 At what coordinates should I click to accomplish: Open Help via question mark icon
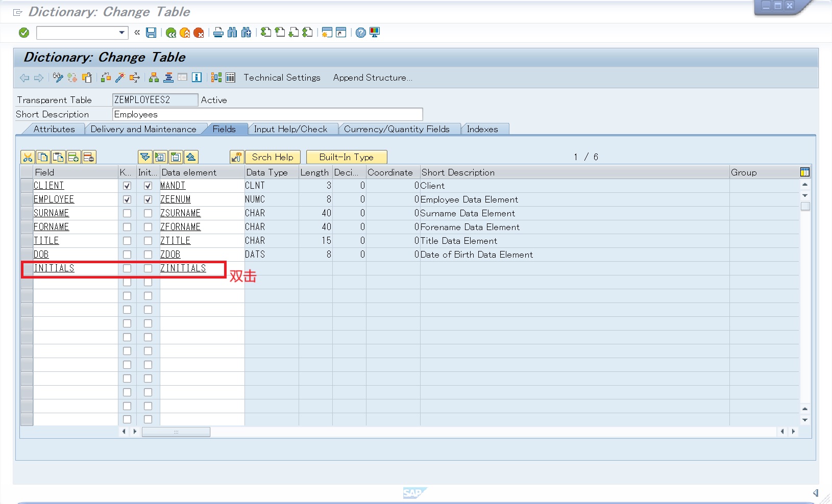coord(361,33)
